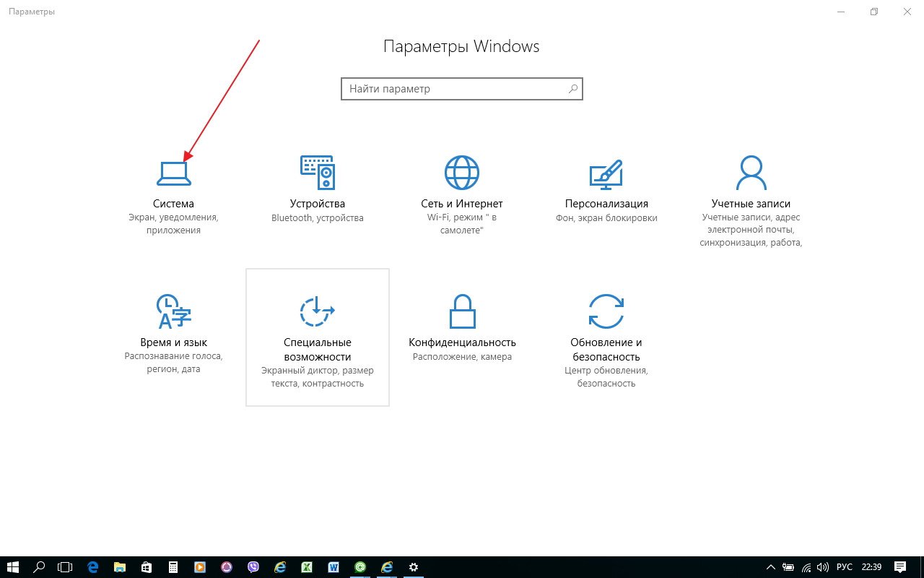Switch input language via РУС indicator
924x578 pixels.
(x=845, y=567)
